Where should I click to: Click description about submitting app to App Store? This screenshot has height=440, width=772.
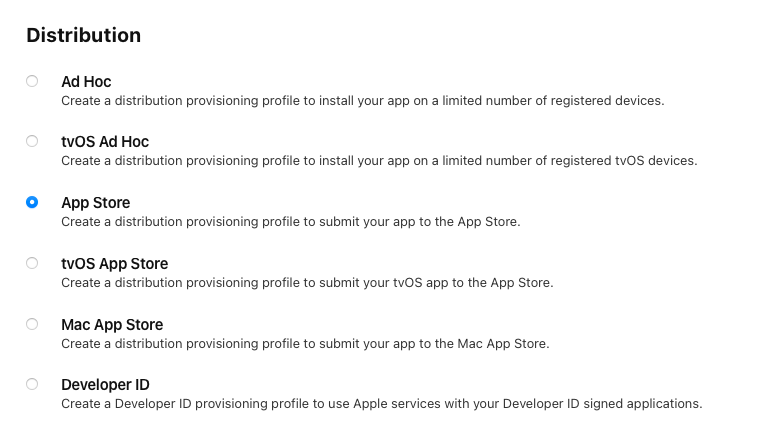tap(290, 222)
